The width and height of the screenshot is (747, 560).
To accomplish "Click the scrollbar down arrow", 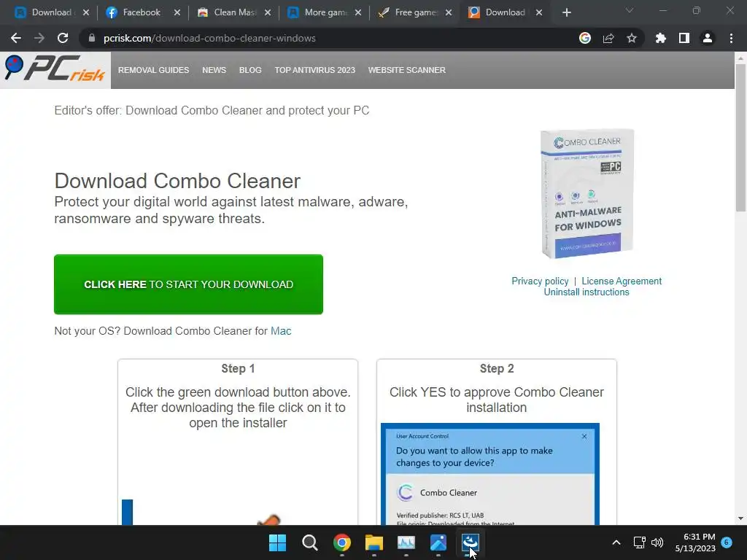I will point(740,518).
